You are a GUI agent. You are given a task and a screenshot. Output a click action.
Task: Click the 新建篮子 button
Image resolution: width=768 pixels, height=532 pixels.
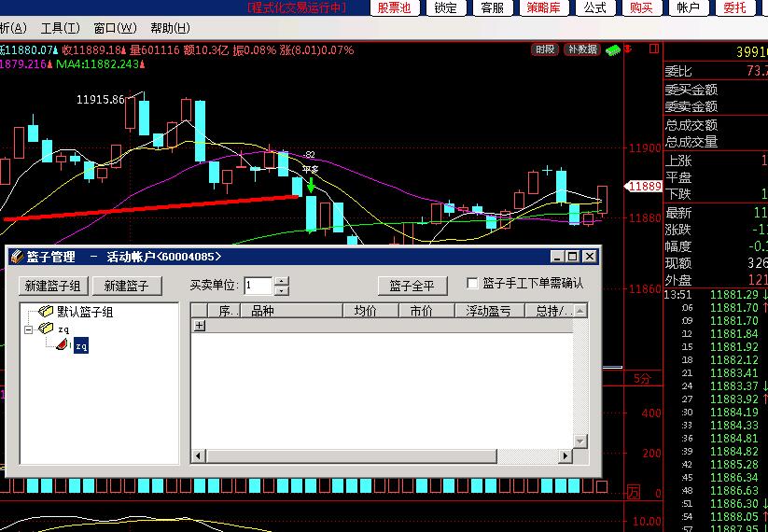click(x=126, y=287)
